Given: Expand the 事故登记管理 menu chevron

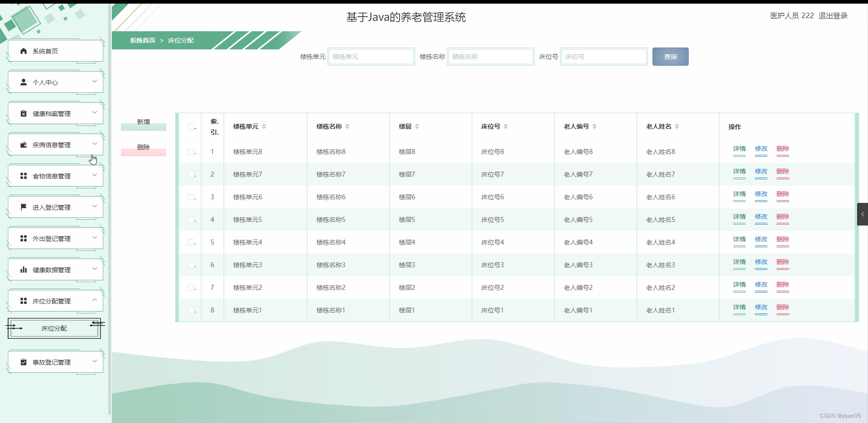Looking at the screenshot, I should pos(95,361).
